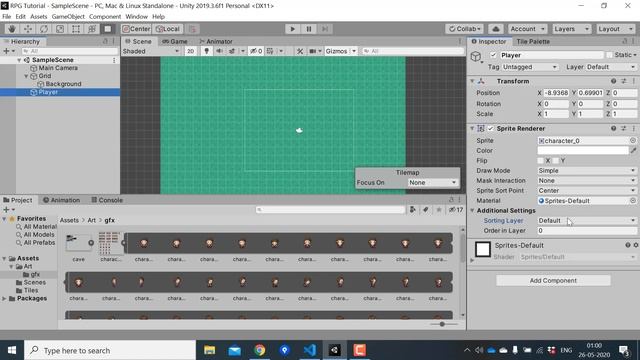Open the Layout dropdown
This screenshot has height=360, width=640.
pos(615,29)
